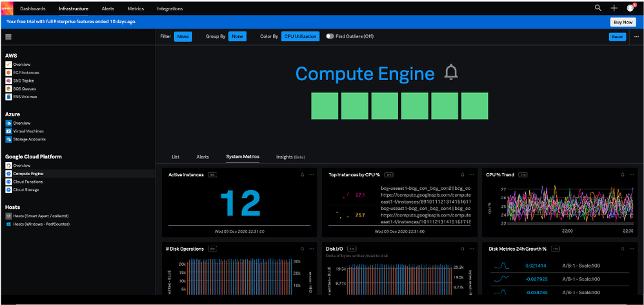The width and height of the screenshot is (644, 305).
Task: Open the Metrics top navigation item
Action: click(x=136, y=8)
